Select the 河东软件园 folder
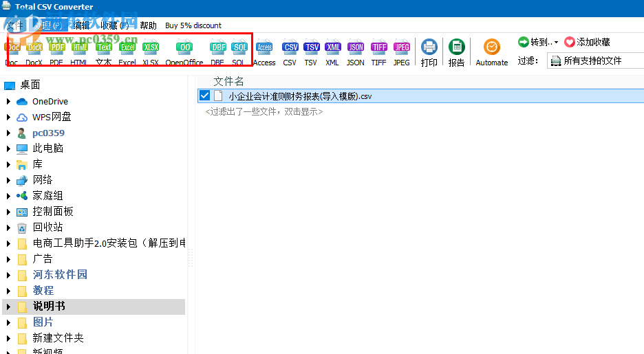This screenshot has height=354, width=644. pos(60,274)
